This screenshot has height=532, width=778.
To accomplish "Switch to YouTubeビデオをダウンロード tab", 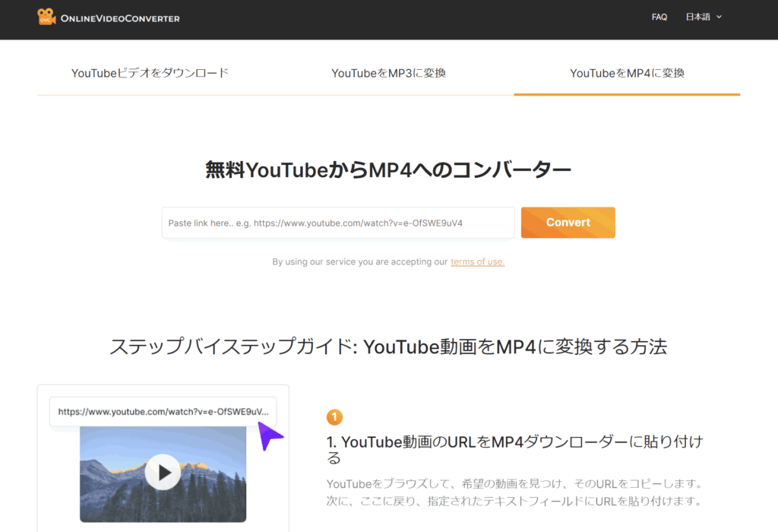I will click(150, 73).
